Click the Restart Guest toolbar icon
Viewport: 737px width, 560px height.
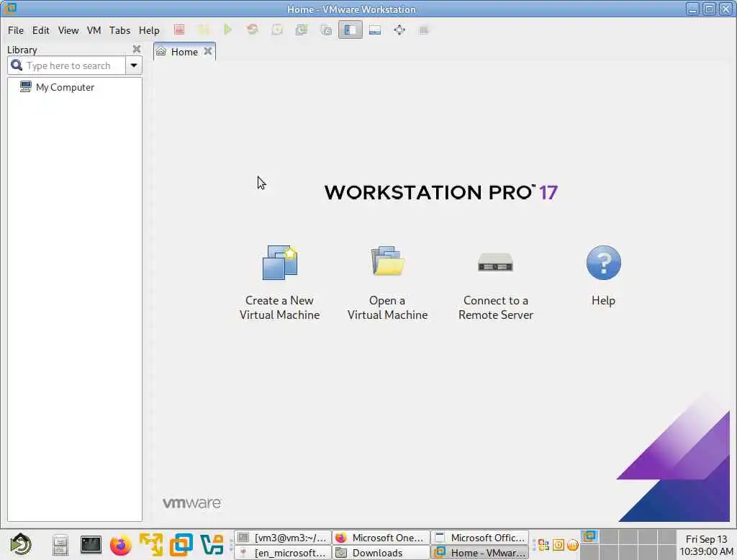click(x=253, y=30)
